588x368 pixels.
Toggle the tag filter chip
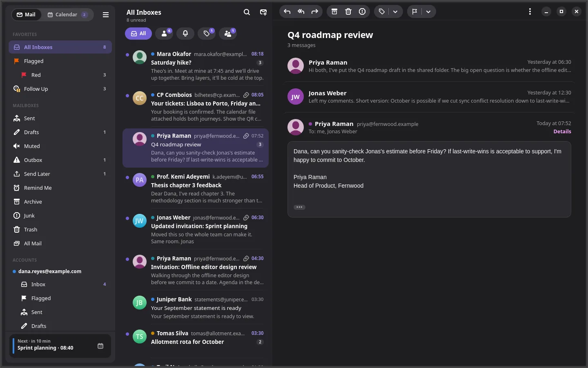point(207,34)
